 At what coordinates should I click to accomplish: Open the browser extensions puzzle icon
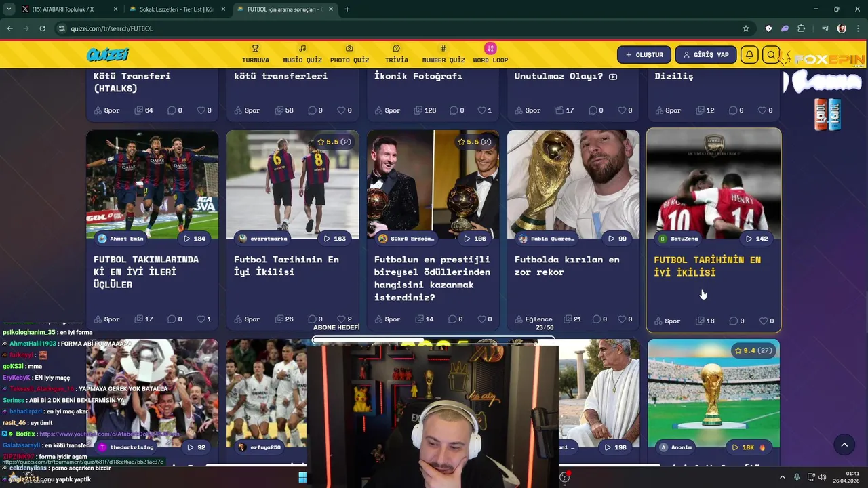point(802,28)
